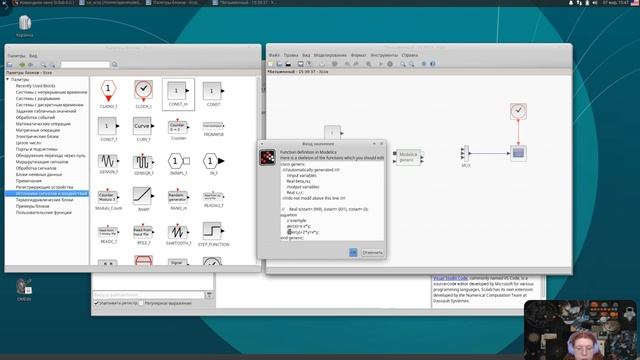Select the CURV_f curve block

point(143,129)
